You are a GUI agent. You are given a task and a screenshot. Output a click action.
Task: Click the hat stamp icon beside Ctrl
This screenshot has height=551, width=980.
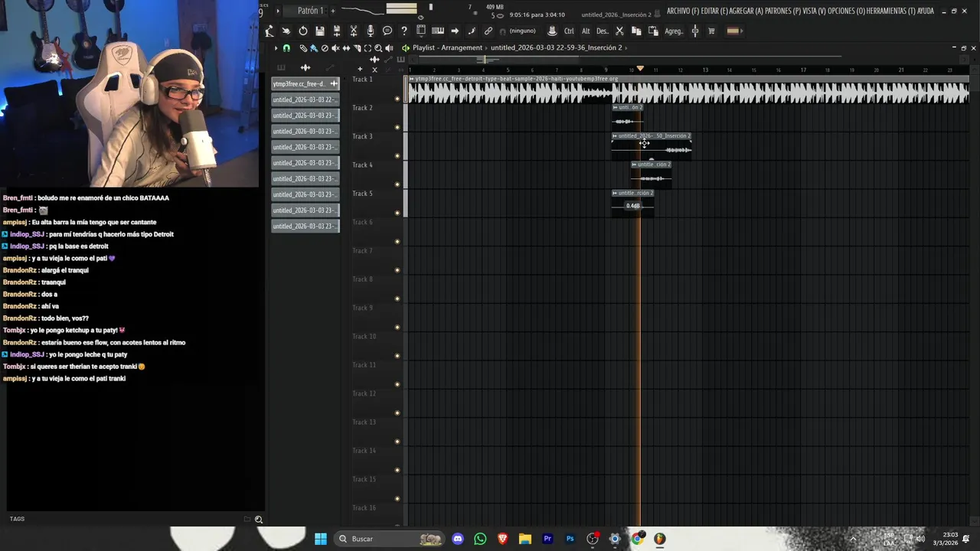click(x=552, y=31)
